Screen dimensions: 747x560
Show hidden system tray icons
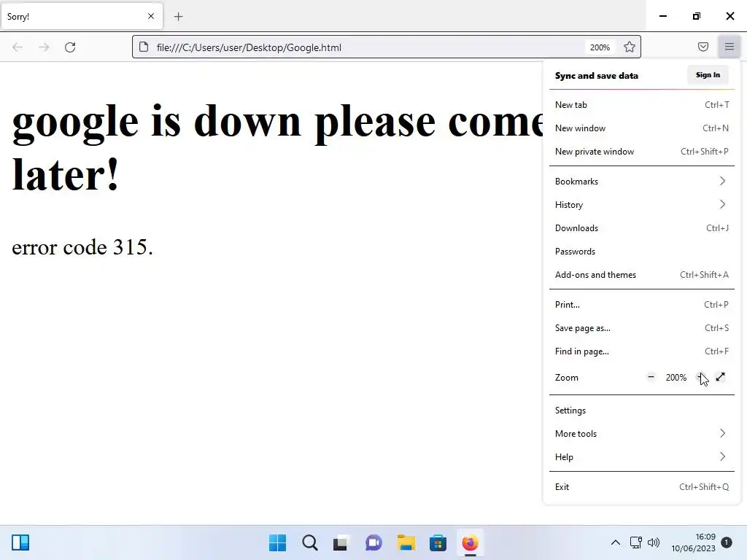click(x=615, y=542)
